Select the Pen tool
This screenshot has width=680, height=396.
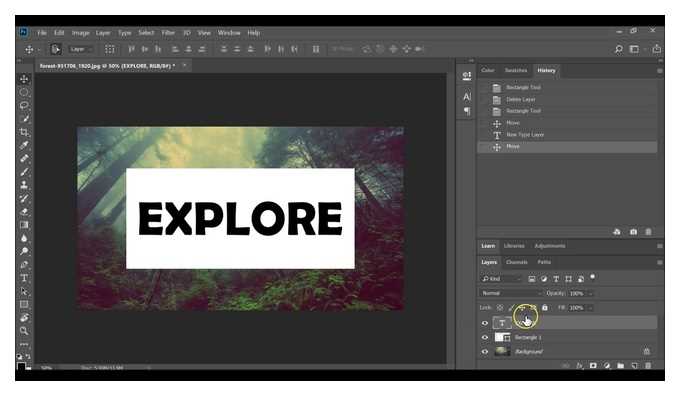(x=24, y=265)
